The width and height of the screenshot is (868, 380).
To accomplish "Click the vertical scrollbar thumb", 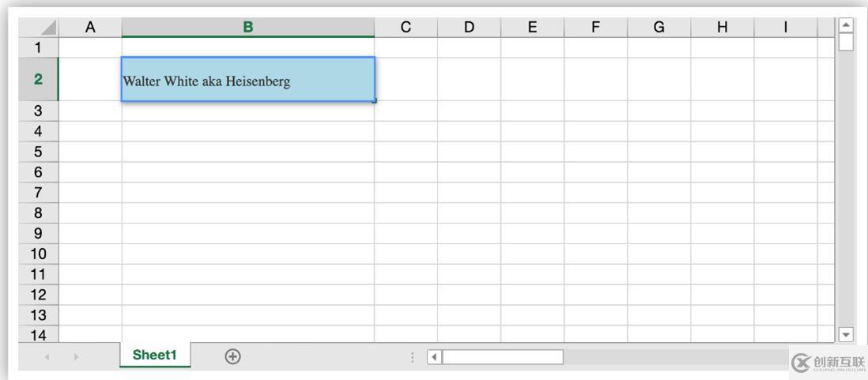I will [846, 42].
